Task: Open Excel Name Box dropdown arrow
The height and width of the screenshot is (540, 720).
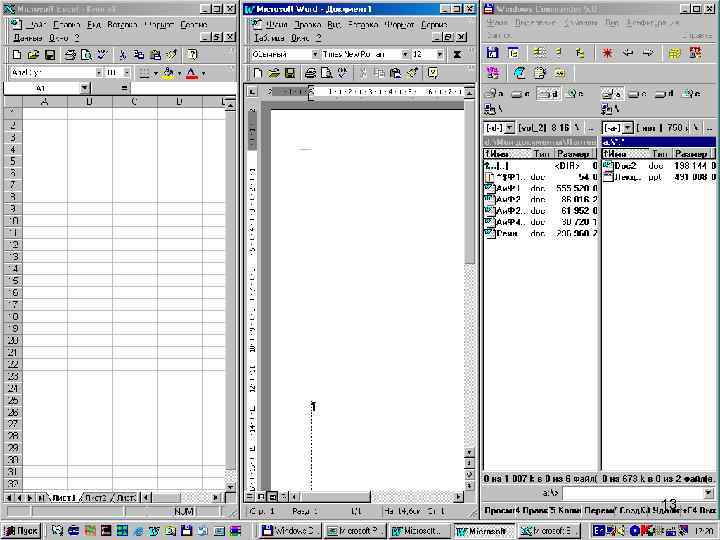Action: tap(84, 88)
